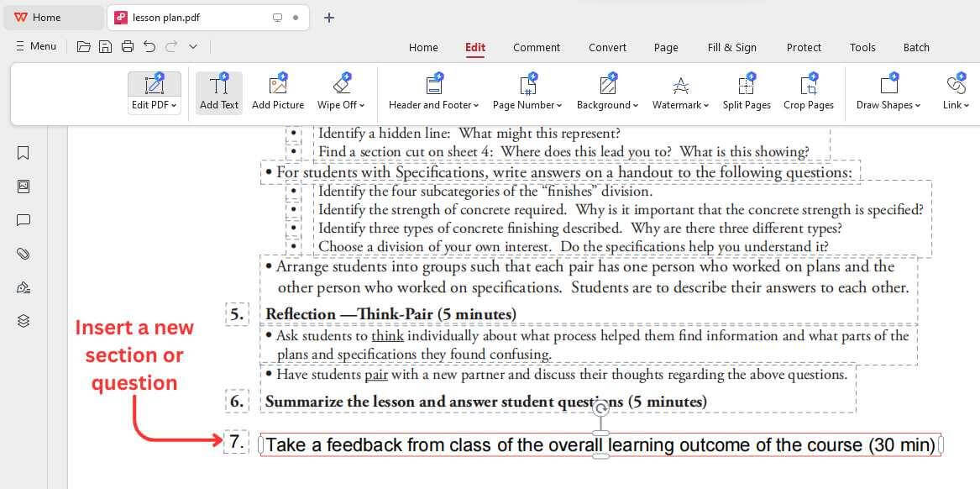Click the 'Summarize the lesson and answer' heading
This screenshot has width=980, height=489.
click(485, 402)
